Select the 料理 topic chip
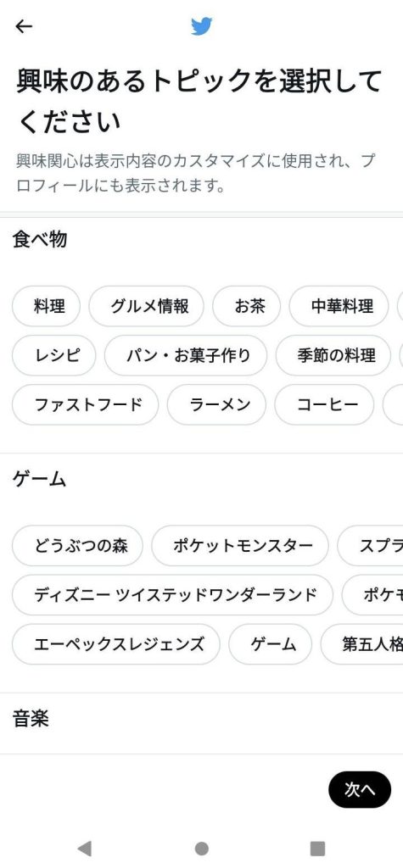This screenshot has height=868, width=403. [46, 306]
